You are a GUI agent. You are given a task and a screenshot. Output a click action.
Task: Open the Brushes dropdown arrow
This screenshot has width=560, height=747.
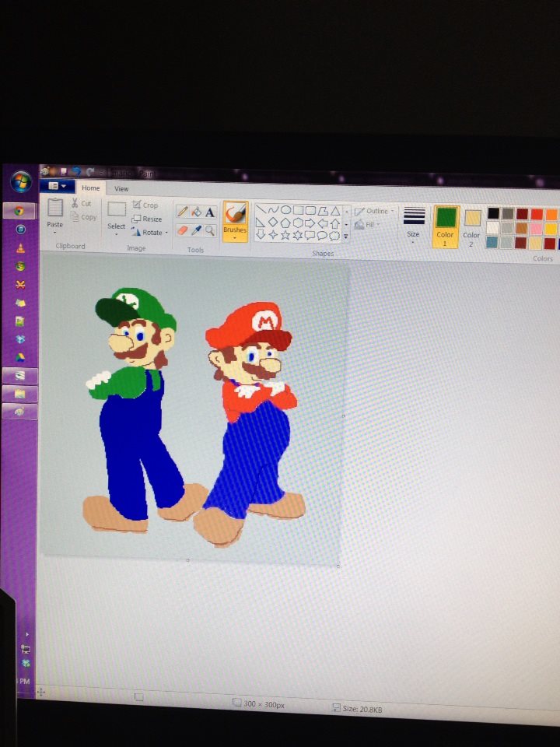[235, 238]
